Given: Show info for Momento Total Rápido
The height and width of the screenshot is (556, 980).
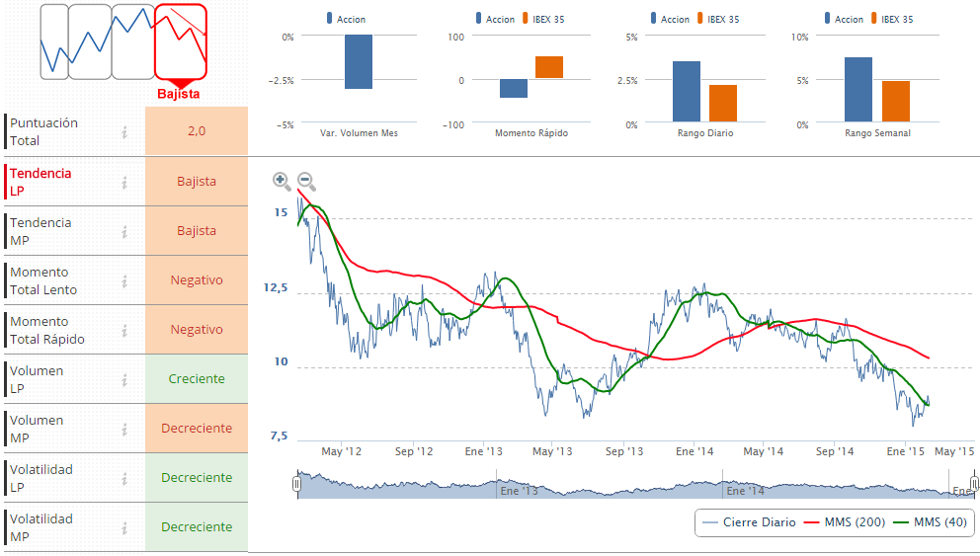Looking at the screenshot, I should tap(124, 330).
